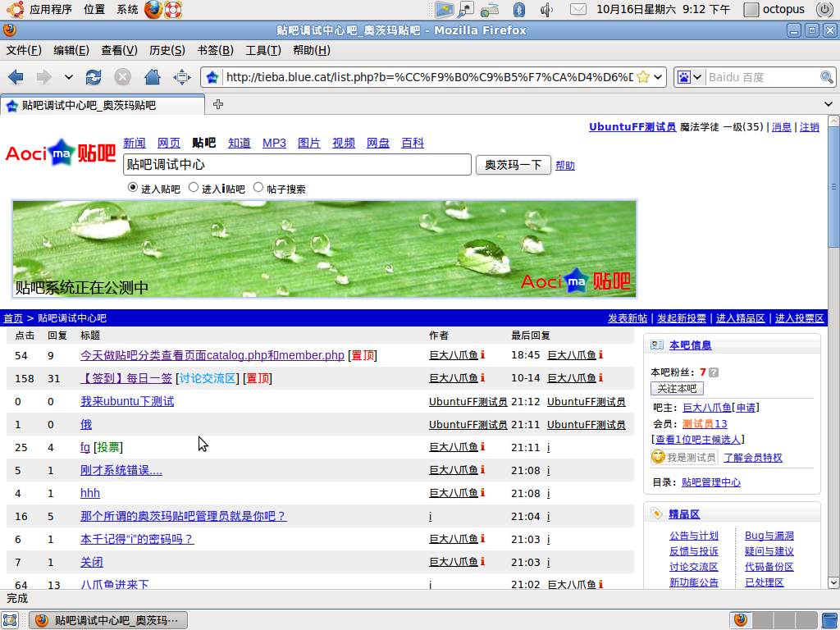Open the 历史(S) menu

[x=167, y=50]
